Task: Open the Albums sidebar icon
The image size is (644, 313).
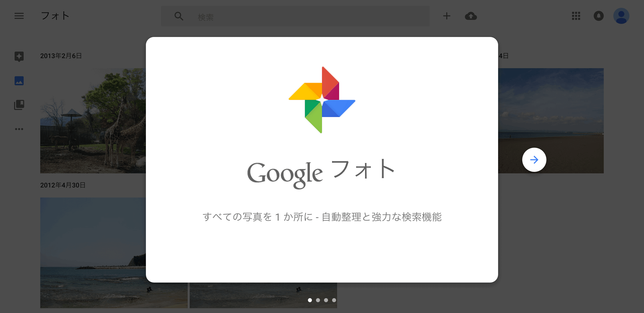Action: tap(19, 105)
